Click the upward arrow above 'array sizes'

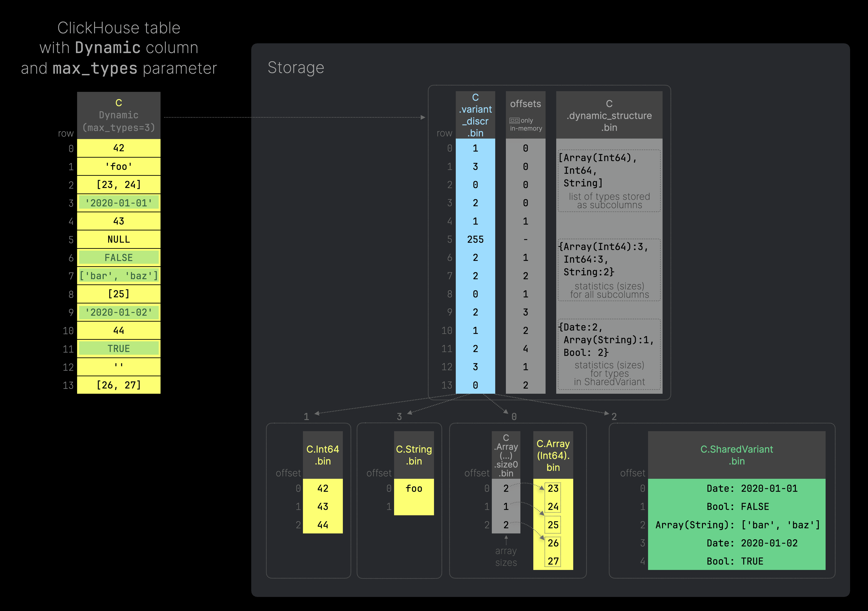pos(506,538)
